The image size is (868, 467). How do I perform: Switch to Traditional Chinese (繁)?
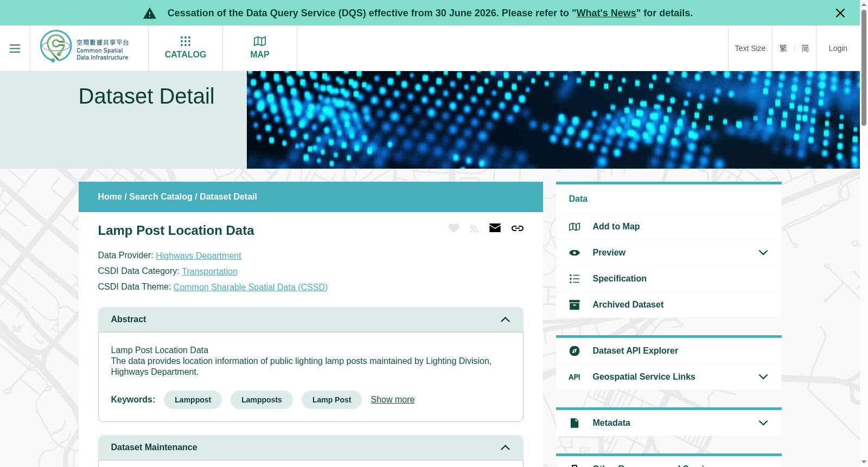(x=783, y=48)
